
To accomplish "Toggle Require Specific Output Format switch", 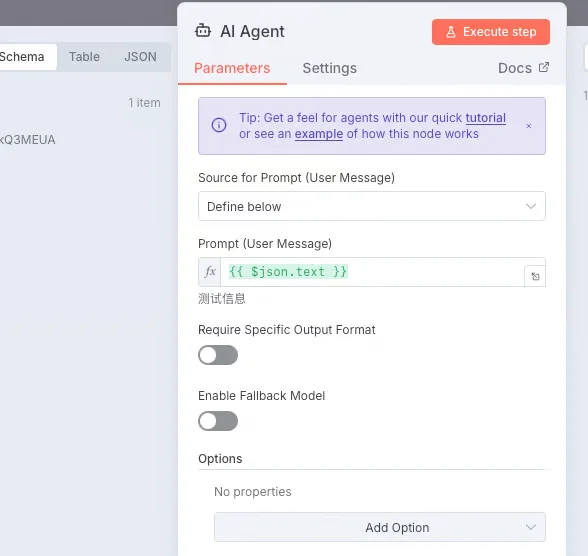I will point(218,355).
